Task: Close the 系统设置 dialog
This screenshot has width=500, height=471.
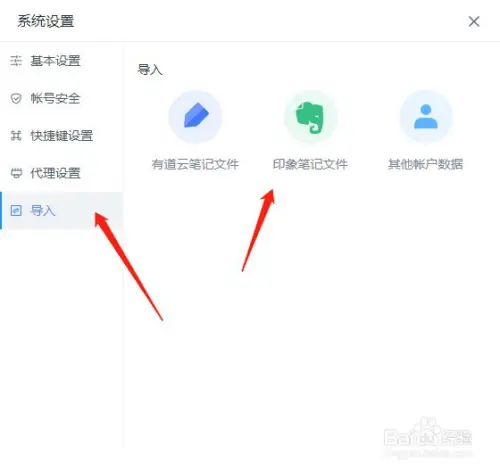Action: click(474, 22)
